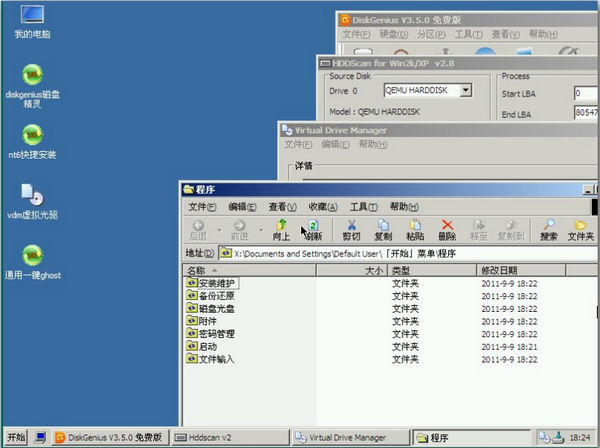Click the 附件 folder icon
Image resolution: width=600 pixels, height=448 pixels.
click(x=192, y=321)
